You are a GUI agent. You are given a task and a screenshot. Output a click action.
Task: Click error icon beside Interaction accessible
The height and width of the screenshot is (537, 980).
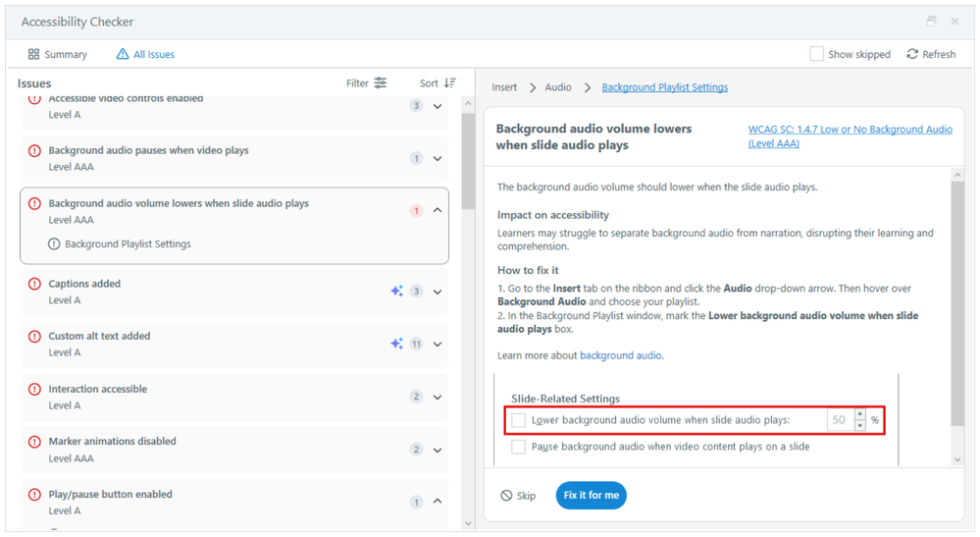(34, 390)
